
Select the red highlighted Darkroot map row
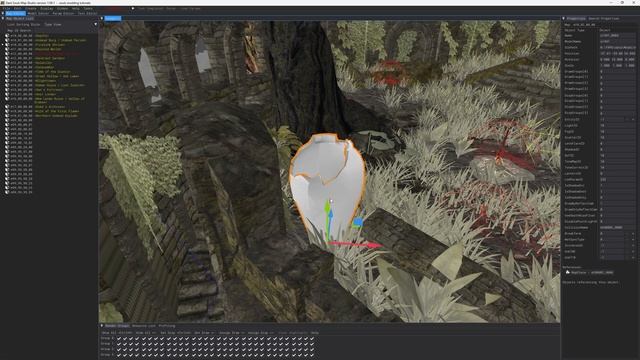coord(51,53)
